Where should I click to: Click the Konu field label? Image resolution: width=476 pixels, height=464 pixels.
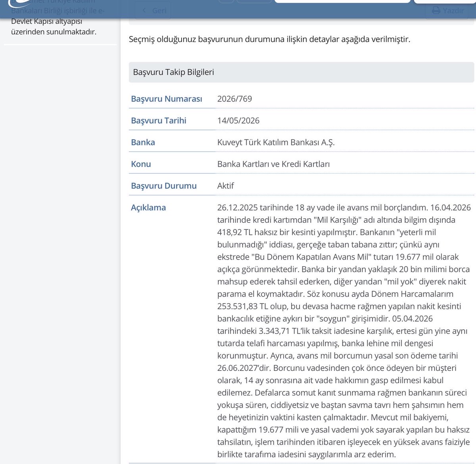point(141,164)
